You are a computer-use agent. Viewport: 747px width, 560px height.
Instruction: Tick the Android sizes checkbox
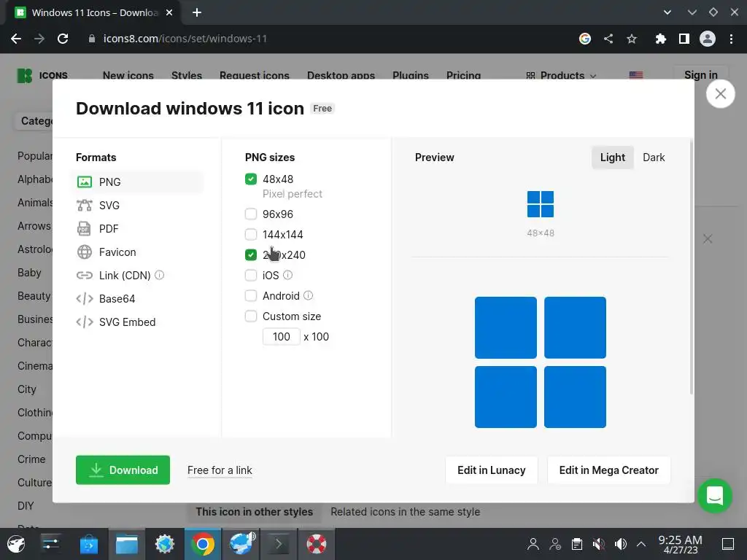tap(251, 296)
